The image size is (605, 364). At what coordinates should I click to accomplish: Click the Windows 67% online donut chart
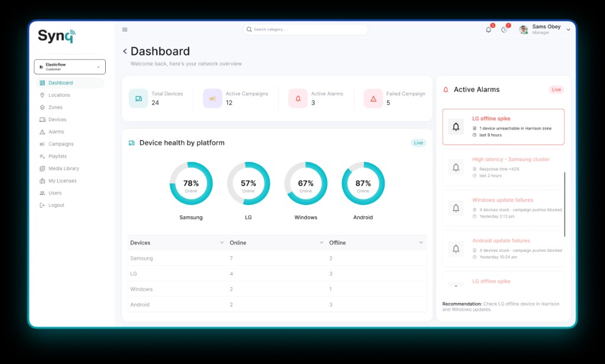pyautogui.click(x=305, y=183)
